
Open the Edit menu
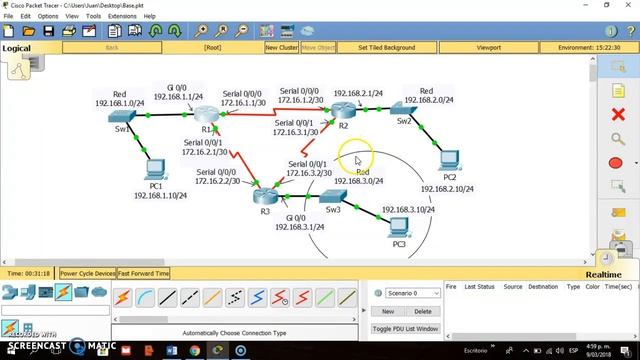(25, 16)
